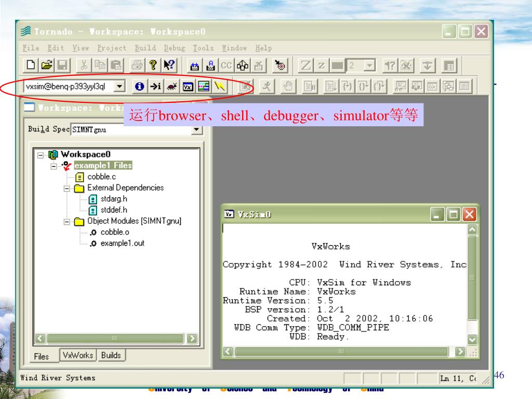Screen dimensions: 532x399
Task: Click the target server name field
Action: coord(70,87)
